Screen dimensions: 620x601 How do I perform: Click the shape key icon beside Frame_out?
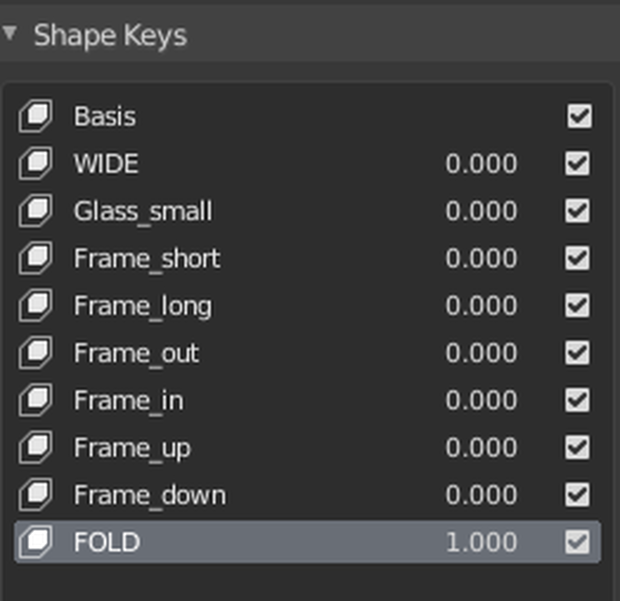coord(35,352)
